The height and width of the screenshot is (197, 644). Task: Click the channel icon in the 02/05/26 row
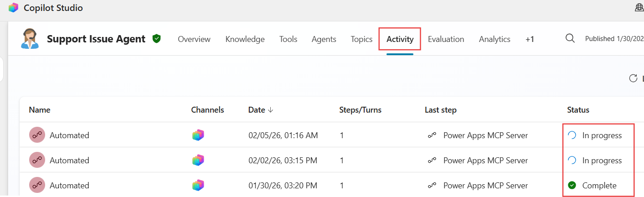pos(198,135)
